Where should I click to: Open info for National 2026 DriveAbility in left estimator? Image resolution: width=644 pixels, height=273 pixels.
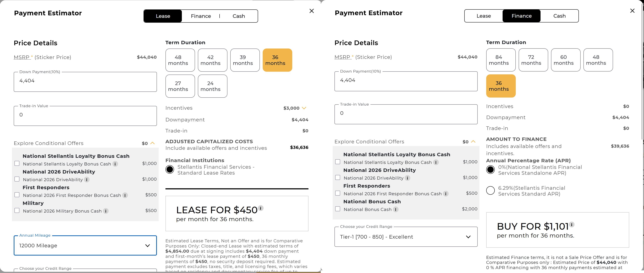pyautogui.click(x=87, y=180)
